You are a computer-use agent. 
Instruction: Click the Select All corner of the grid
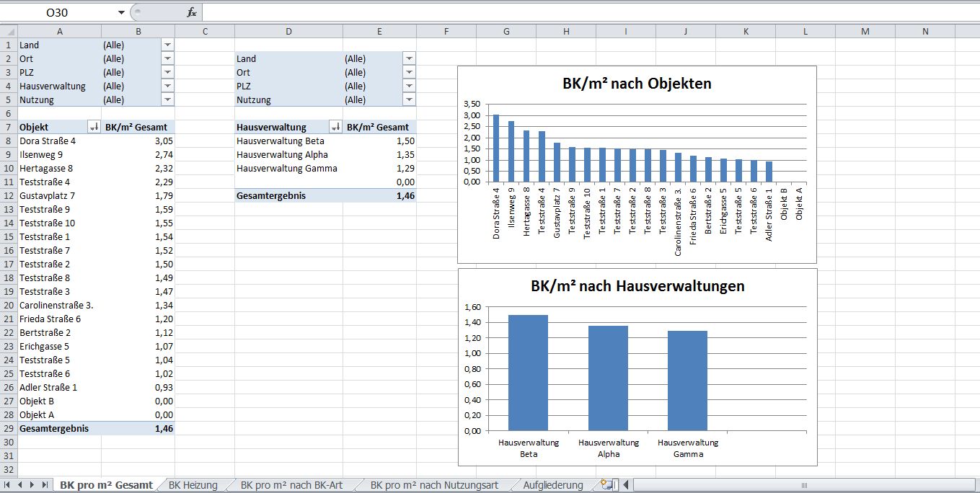pos(9,32)
